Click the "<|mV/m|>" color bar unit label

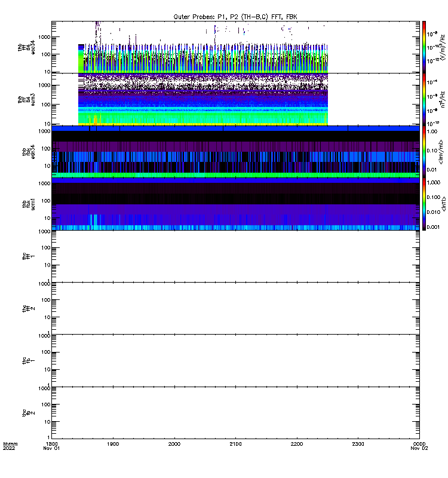pos(441,152)
